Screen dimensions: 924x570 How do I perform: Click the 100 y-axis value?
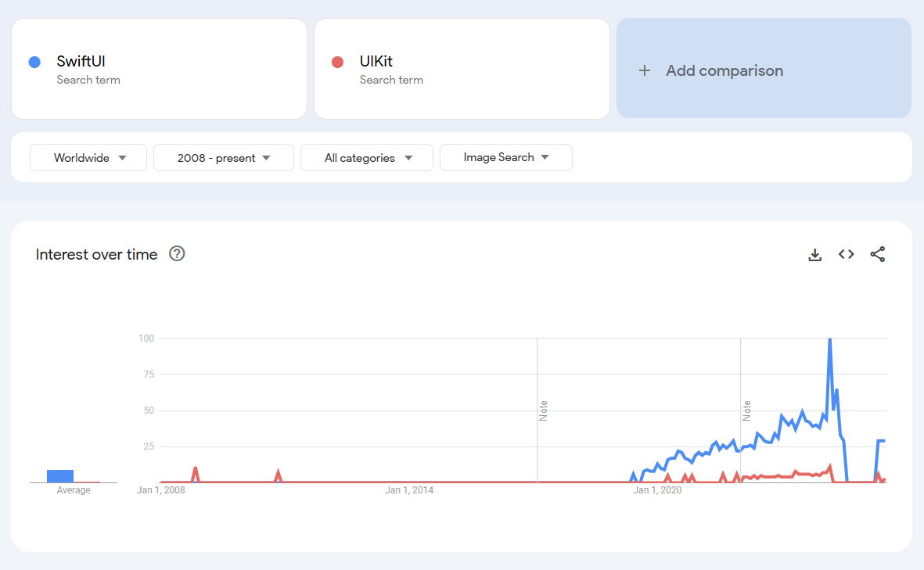pyautogui.click(x=146, y=338)
